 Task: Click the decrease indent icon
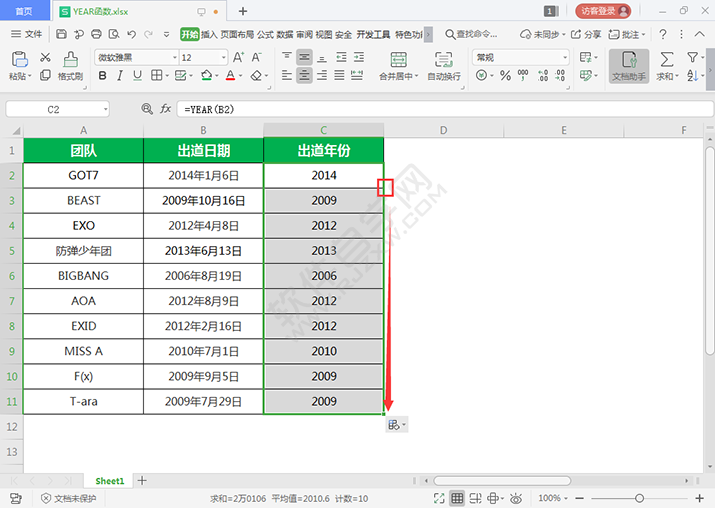tap(341, 57)
